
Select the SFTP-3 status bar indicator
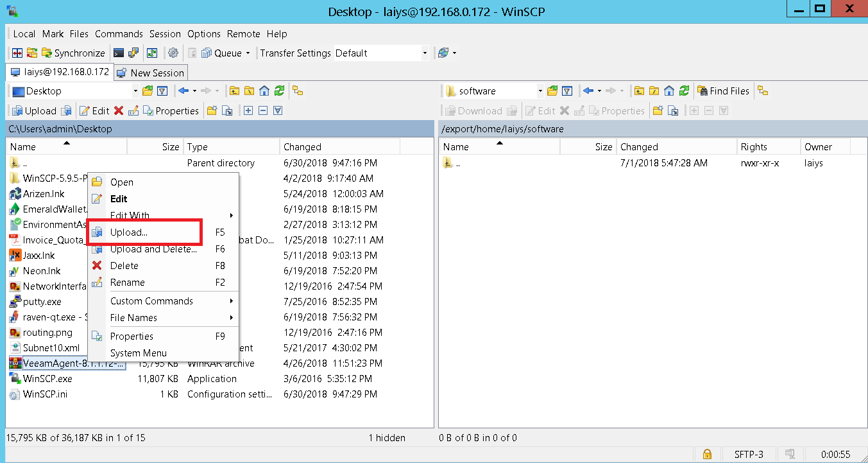point(748,454)
